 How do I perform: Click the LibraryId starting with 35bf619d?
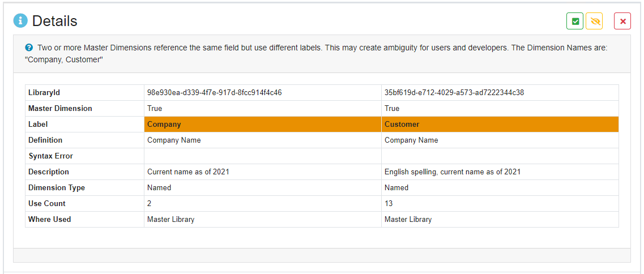click(454, 93)
